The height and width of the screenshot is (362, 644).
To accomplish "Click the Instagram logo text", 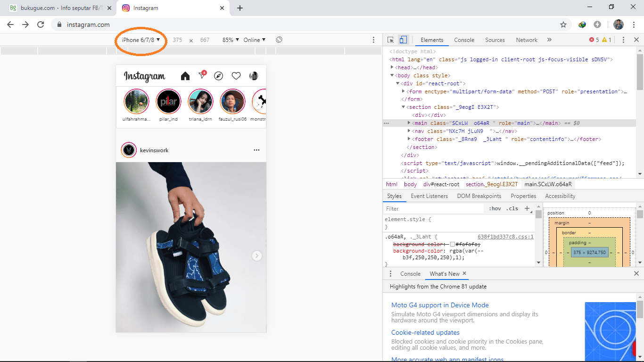I will [145, 76].
